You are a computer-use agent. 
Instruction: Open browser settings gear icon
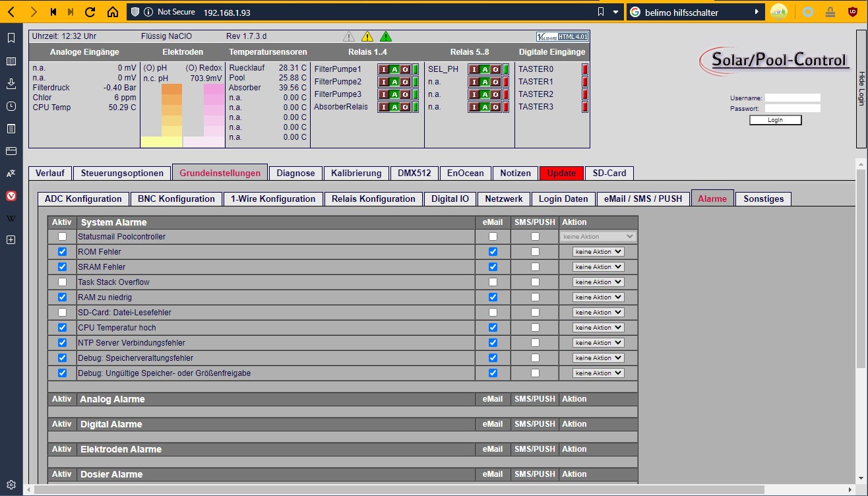tap(11, 484)
